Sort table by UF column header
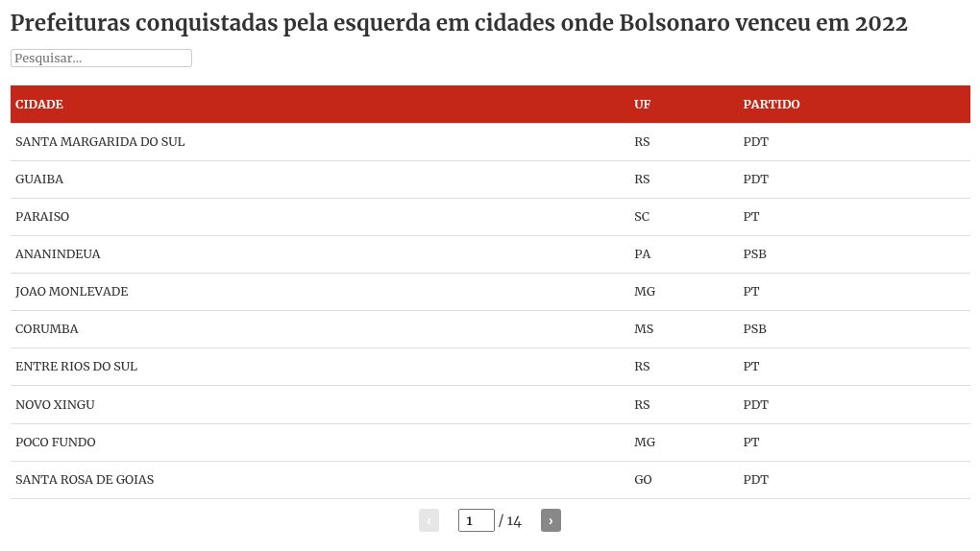Image resolution: width=980 pixels, height=551 pixels. [642, 105]
